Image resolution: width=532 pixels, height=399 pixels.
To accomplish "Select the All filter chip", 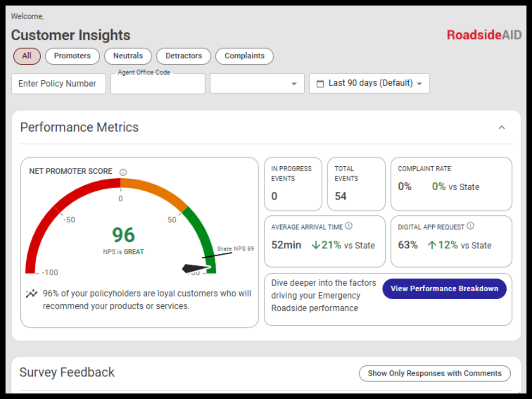I will tap(27, 56).
